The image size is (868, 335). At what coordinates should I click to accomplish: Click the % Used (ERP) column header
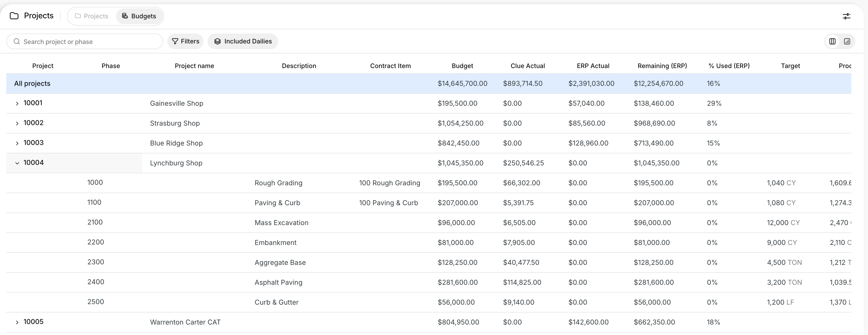point(729,66)
